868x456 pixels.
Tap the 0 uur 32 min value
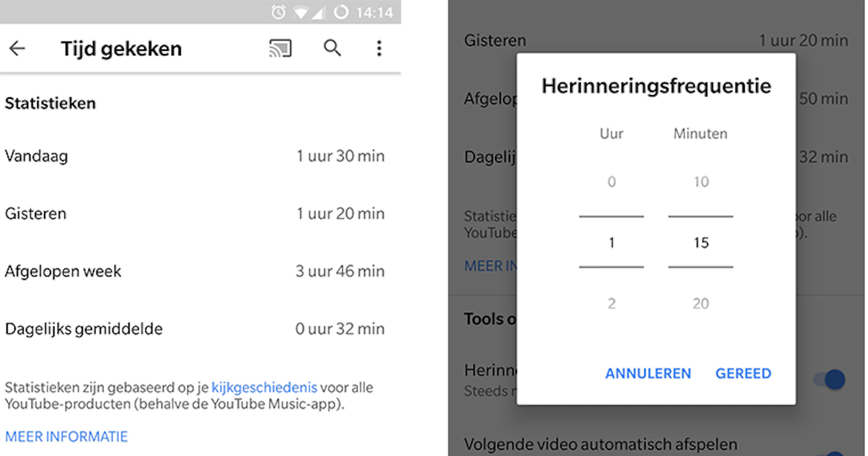click(340, 329)
